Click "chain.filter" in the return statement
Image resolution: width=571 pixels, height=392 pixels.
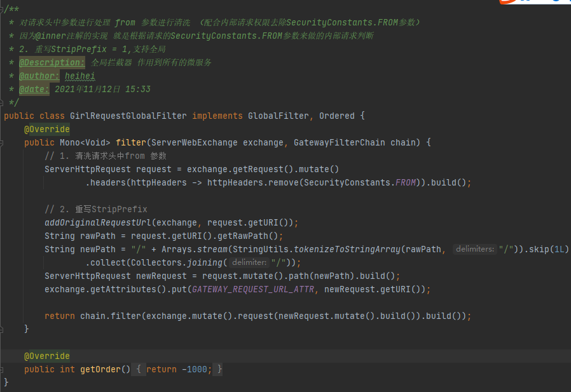(111, 316)
